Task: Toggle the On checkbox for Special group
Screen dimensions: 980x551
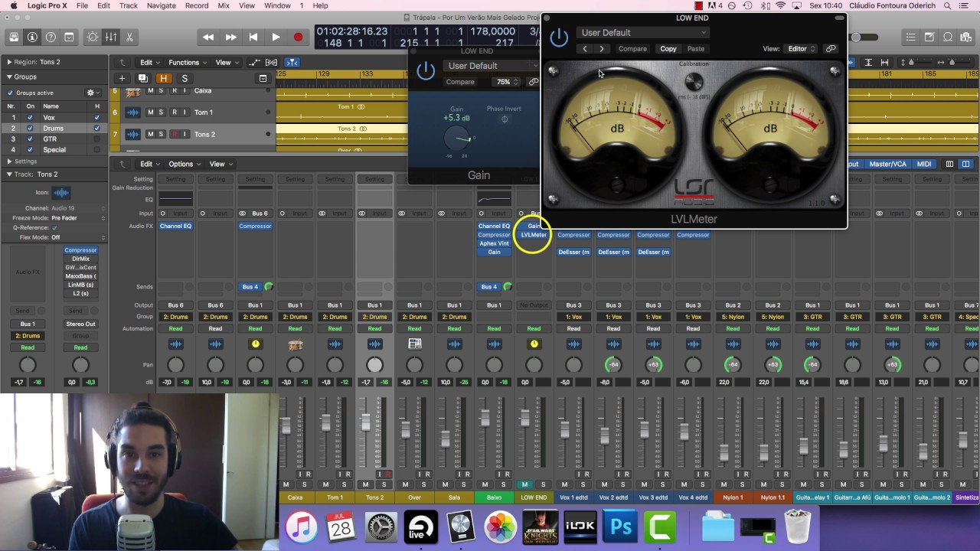Action: click(x=30, y=150)
